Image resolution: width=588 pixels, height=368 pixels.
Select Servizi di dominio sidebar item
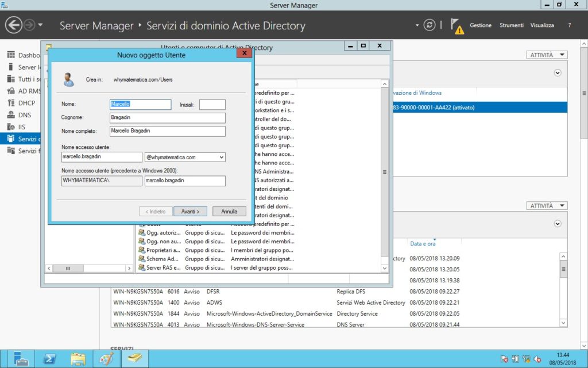(20, 139)
